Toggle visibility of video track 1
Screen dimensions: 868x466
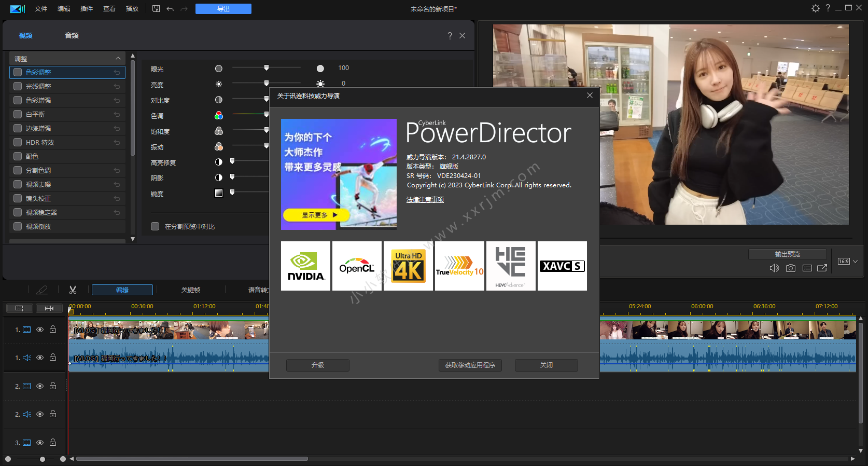point(40,330)
